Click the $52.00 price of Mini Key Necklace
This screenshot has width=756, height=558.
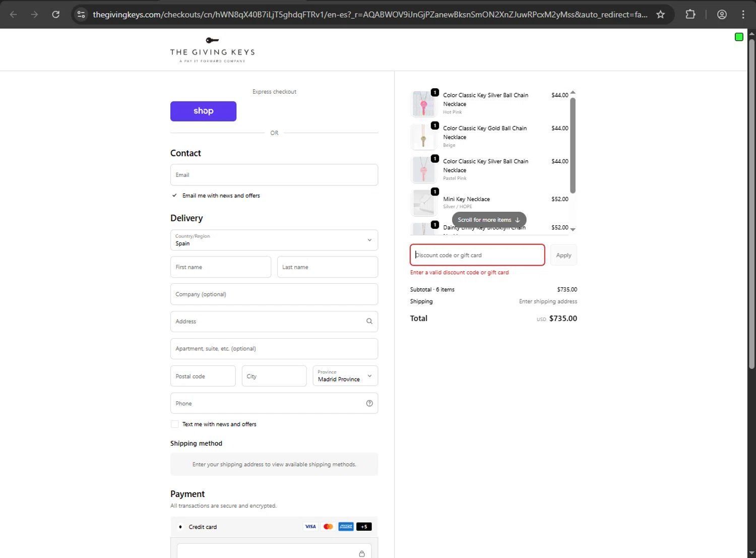click(x=559, y=199)
